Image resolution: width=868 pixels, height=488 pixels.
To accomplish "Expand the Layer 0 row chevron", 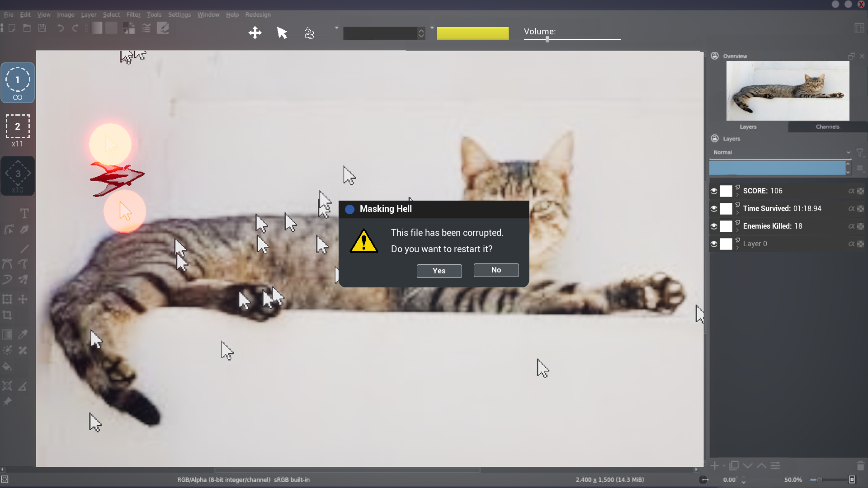I will [x=737, y=248].
